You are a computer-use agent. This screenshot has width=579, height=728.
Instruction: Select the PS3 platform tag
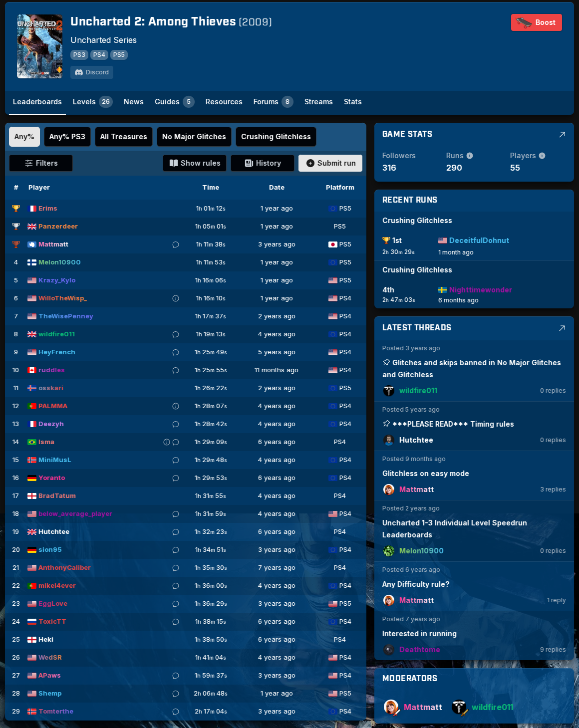coord(79,55)
